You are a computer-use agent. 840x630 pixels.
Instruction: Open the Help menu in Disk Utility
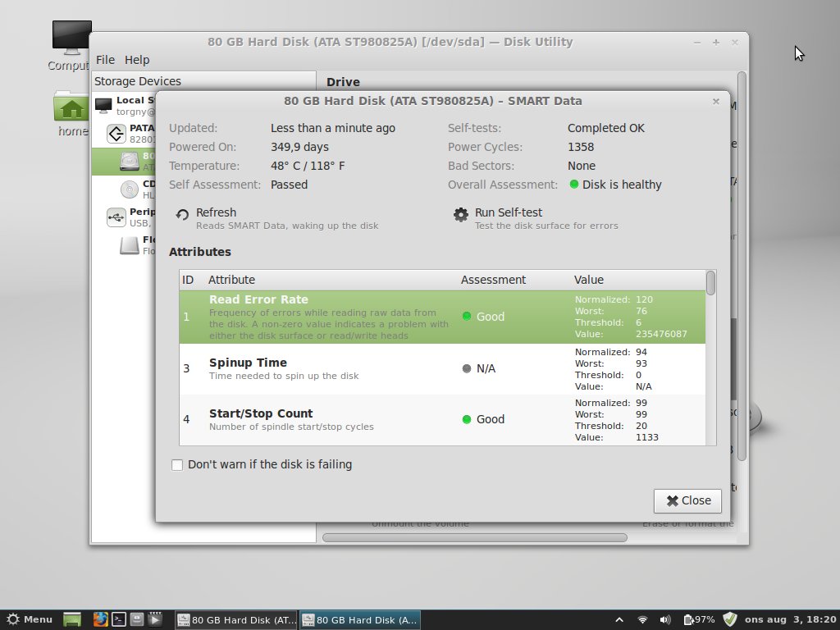click(137, 60)
